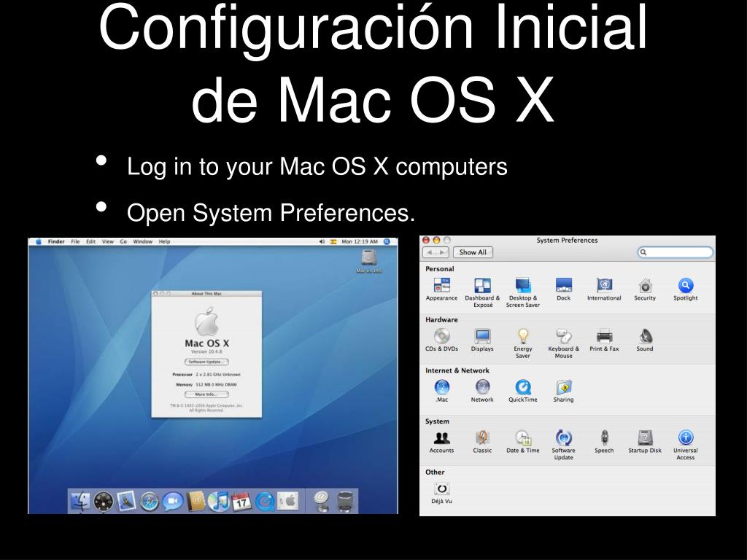Open Spotlight preferences

pos(686,289)
